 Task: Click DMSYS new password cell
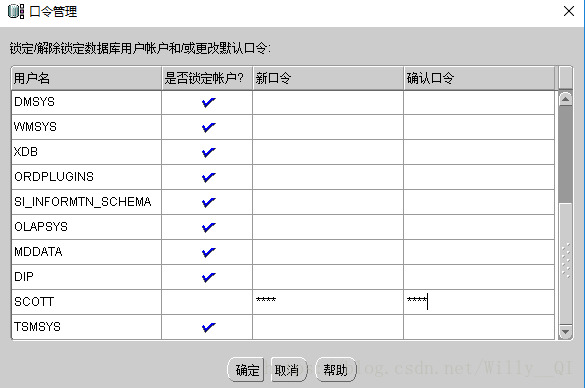(x=328, y=102)
